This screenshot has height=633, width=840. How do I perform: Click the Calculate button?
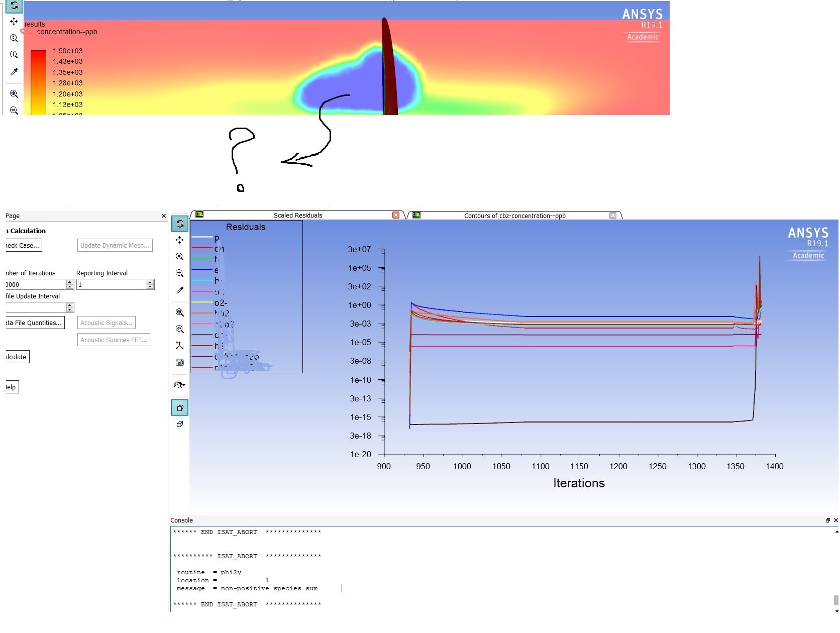(x=17, y=357)
